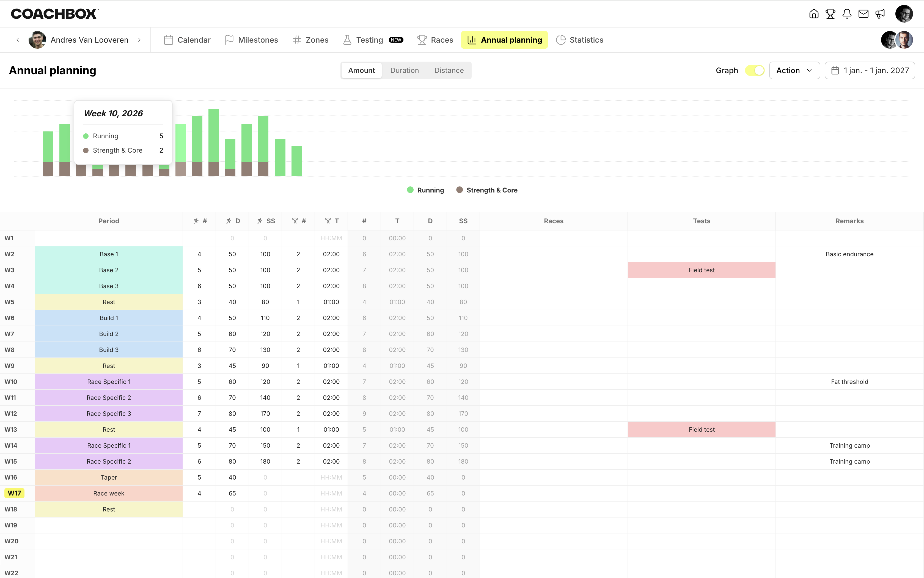Open the Statistics pie chart tab

click(579, 40)
